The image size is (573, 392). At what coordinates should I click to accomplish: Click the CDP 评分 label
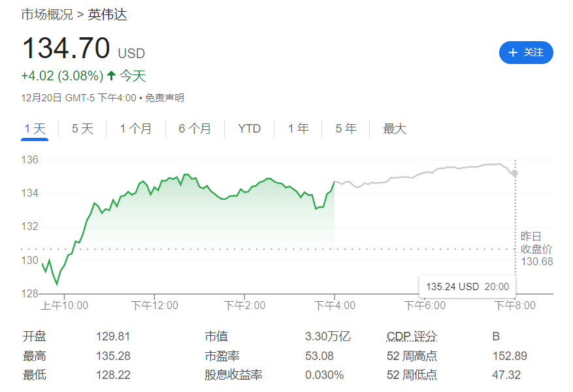click(x=412, y=336)
